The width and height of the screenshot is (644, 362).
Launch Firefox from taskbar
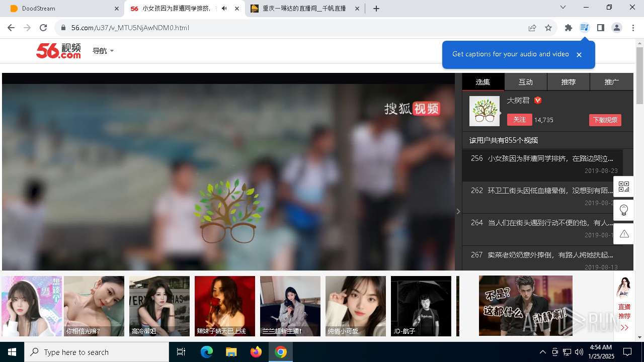pyautogui.click(x=256, y=352)
